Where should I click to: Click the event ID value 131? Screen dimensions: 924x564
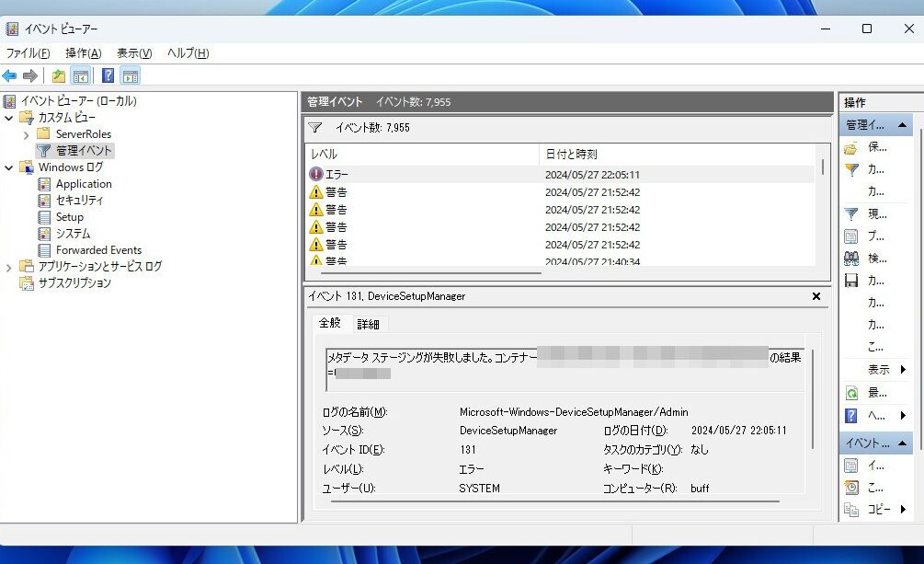(x=468, y=450)
